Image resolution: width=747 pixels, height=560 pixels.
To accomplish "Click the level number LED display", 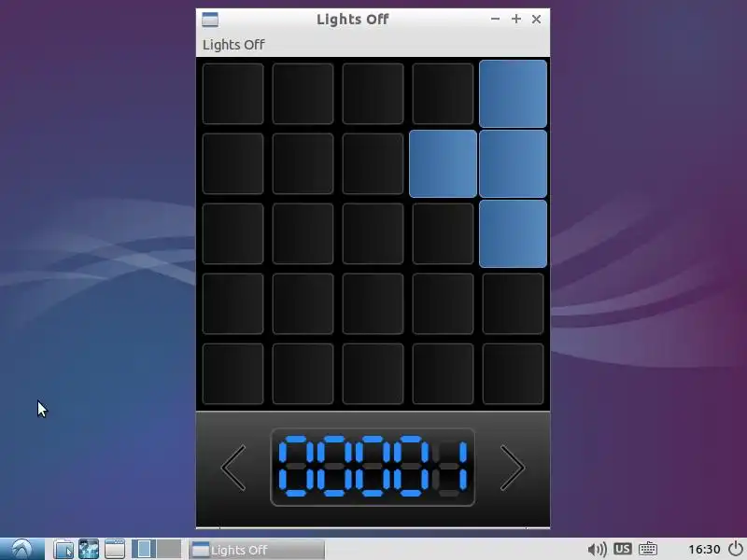I will 373,468.
